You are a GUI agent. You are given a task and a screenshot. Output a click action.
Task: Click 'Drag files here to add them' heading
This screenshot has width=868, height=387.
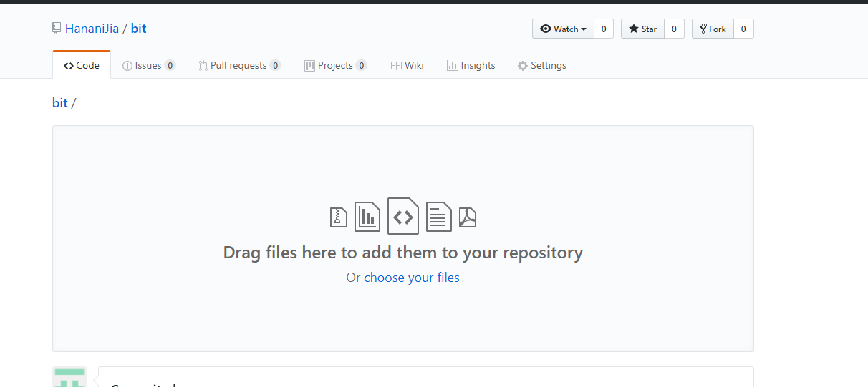[403, 253]
